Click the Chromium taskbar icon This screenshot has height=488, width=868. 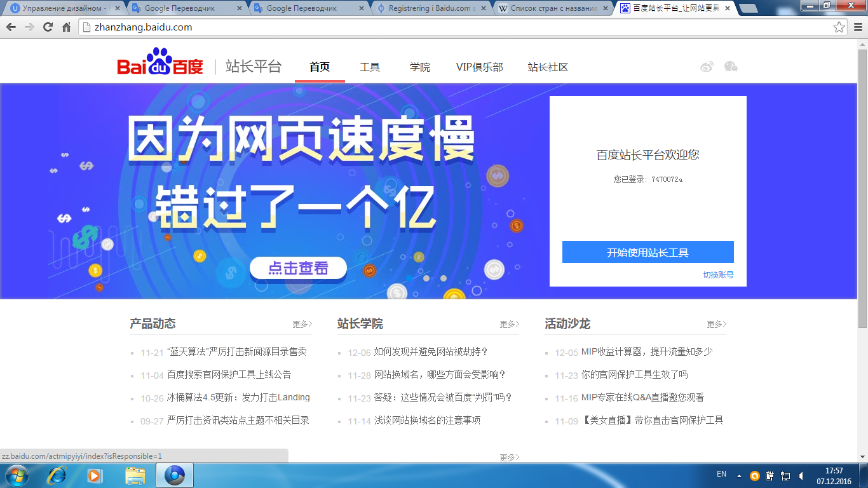174,475
